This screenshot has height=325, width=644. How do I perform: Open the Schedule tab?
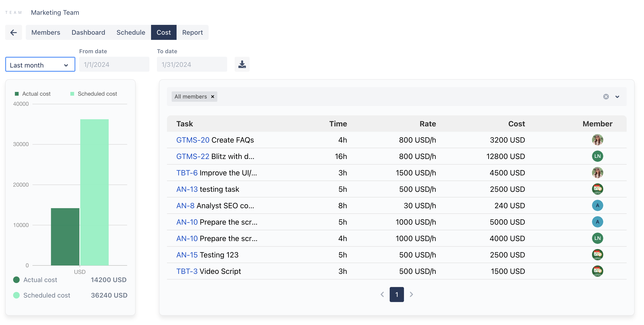tap(131, 32)
